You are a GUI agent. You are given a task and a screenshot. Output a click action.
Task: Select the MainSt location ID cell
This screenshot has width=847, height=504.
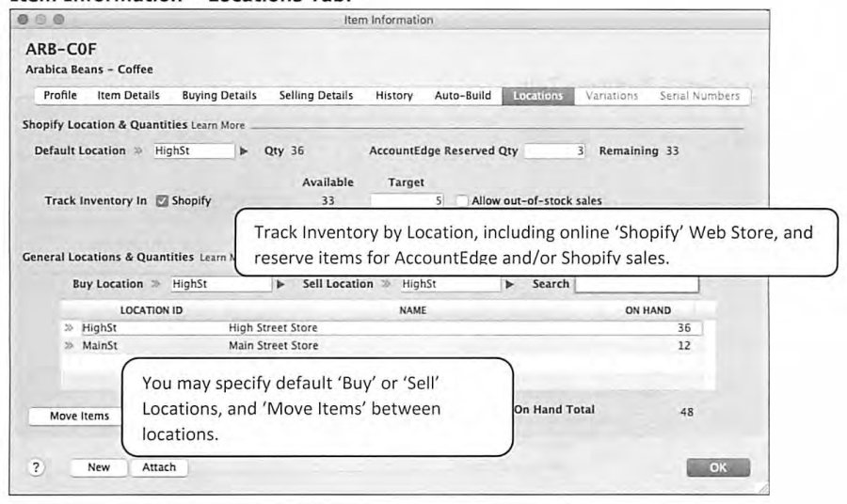100,345
